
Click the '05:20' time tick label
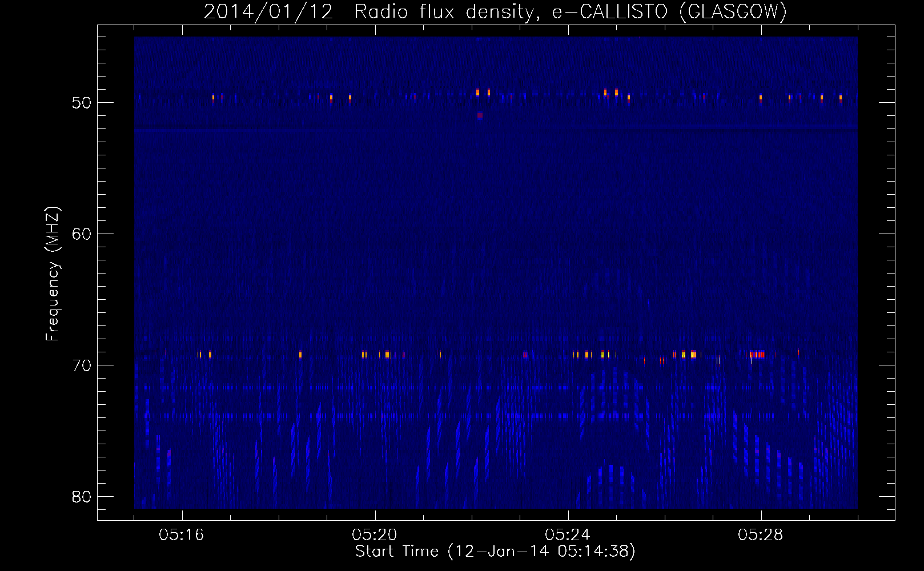[375, 535]
